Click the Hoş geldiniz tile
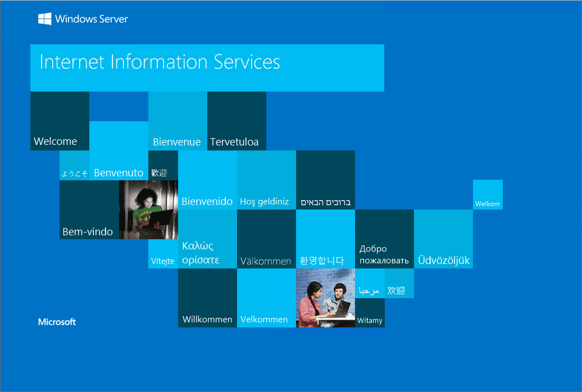 [266, 180]
